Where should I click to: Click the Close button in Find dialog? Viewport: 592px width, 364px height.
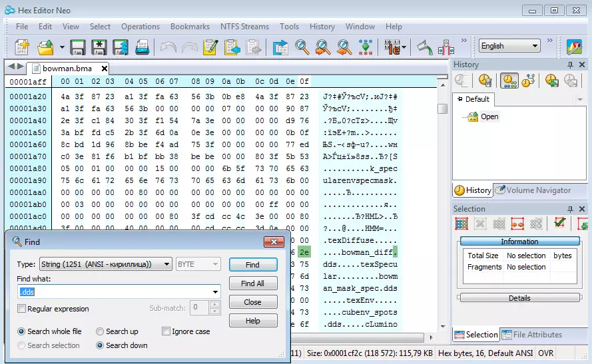pyautogui.click(x=252, y=302)
